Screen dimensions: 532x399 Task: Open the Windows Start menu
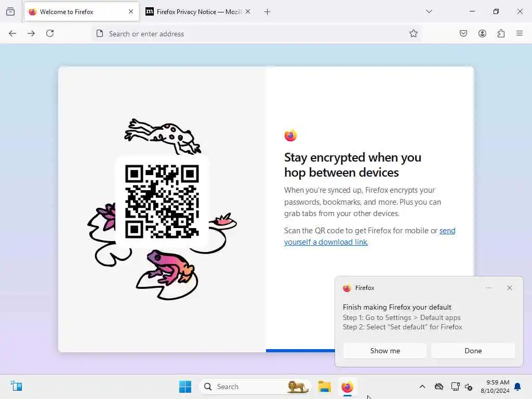[185, 387]
